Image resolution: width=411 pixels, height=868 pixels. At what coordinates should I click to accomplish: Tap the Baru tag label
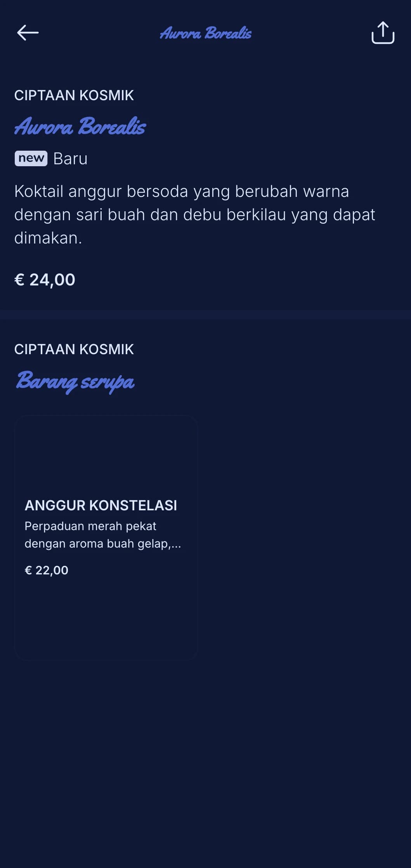coord(70,158)
